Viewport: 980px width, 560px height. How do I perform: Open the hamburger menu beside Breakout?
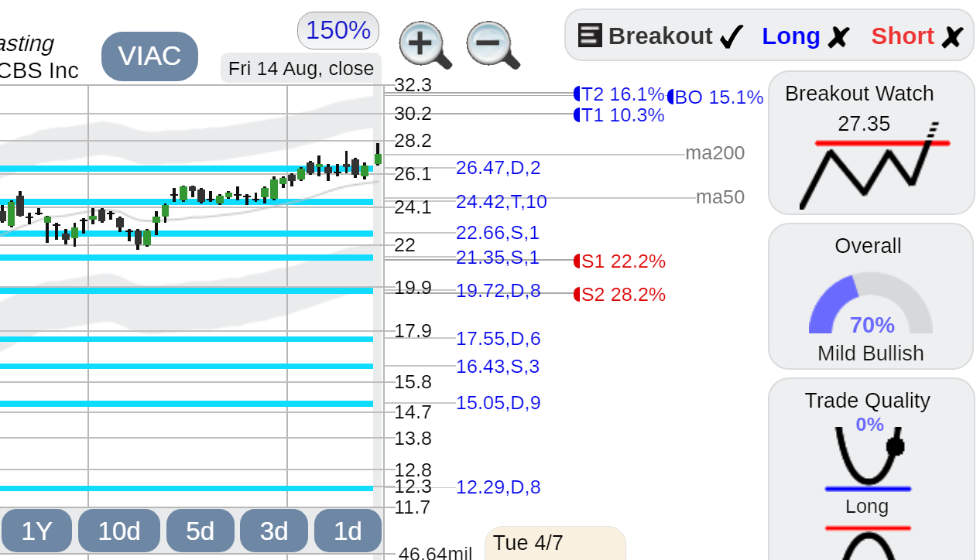(590, 36)
